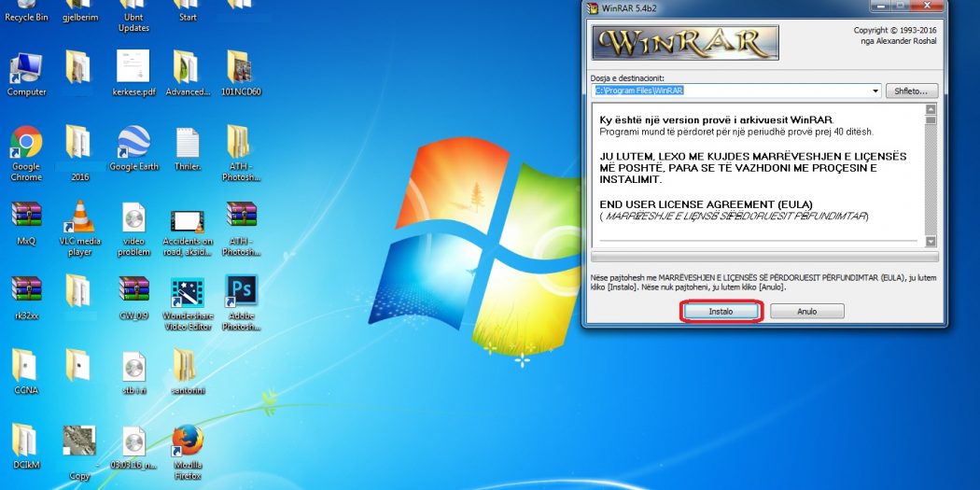The height and width of the screenshot is (490, 980).
Task: Select the Computer desktop icon
Action: pyautogui.click(x=26, y=74)
